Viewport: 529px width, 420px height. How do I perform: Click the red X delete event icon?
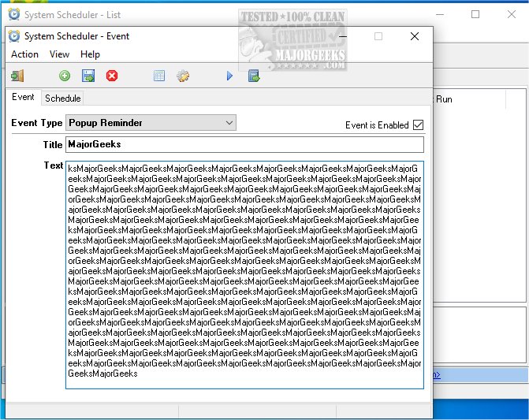[x=112, y=76]
